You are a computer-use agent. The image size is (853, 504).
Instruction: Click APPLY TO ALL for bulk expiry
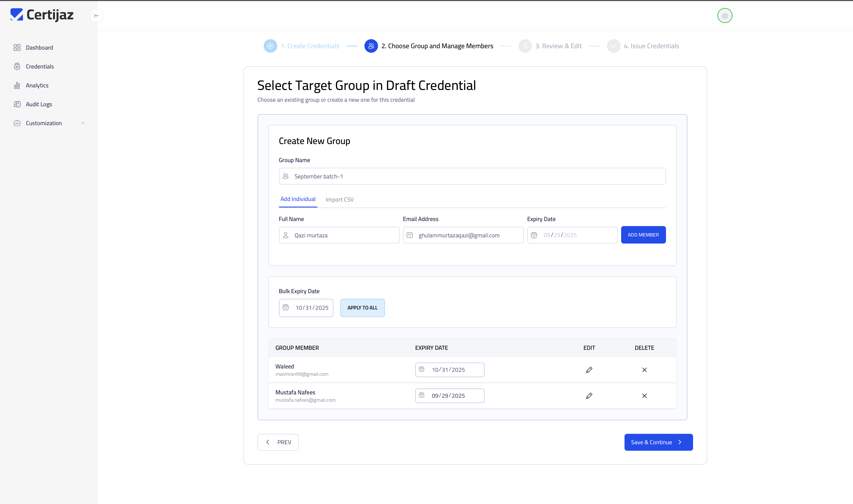point(362,308)
